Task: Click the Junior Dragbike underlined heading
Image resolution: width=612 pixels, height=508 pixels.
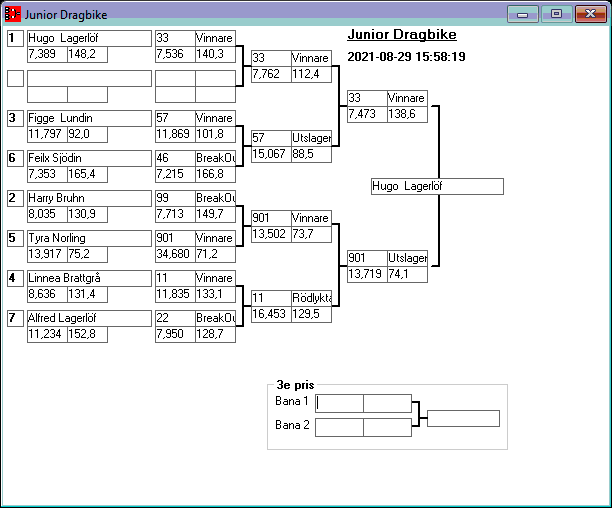Action: point(402,34)
